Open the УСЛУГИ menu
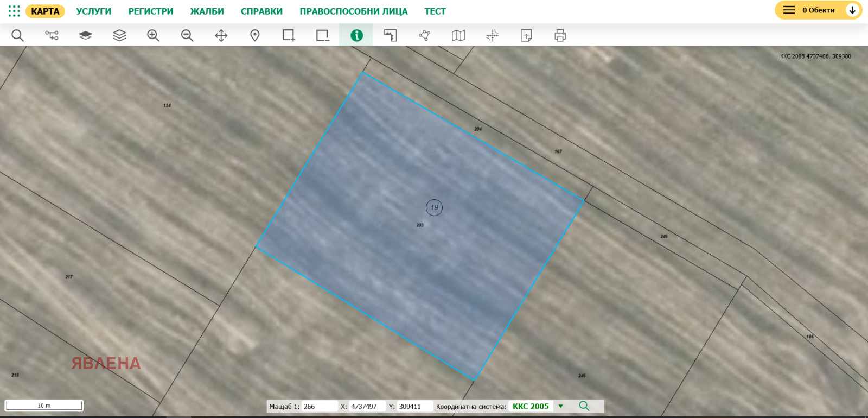This screenshot has width=868, height=418. click(x=93, y=11)
